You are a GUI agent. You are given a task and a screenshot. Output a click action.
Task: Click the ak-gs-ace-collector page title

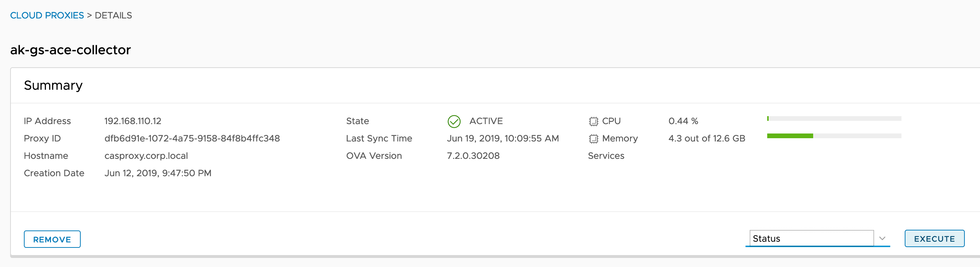pos(70,50)
